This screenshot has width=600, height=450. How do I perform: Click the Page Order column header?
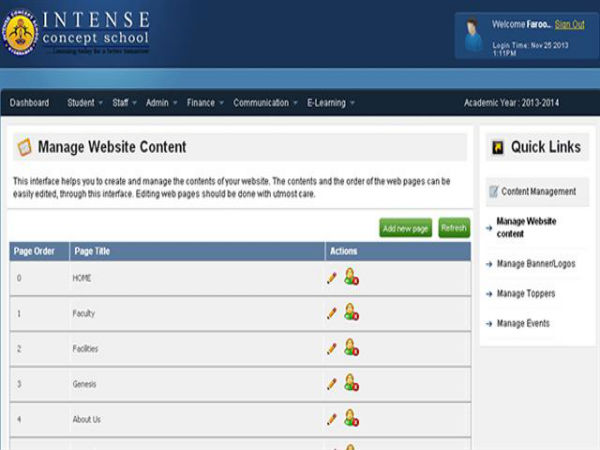pyautogui.click(x=39, y=251)
